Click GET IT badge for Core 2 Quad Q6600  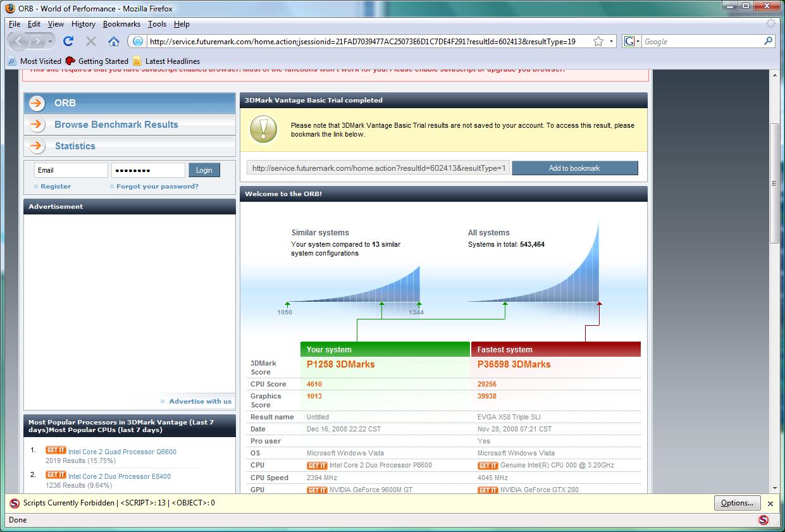pos(56,450)
